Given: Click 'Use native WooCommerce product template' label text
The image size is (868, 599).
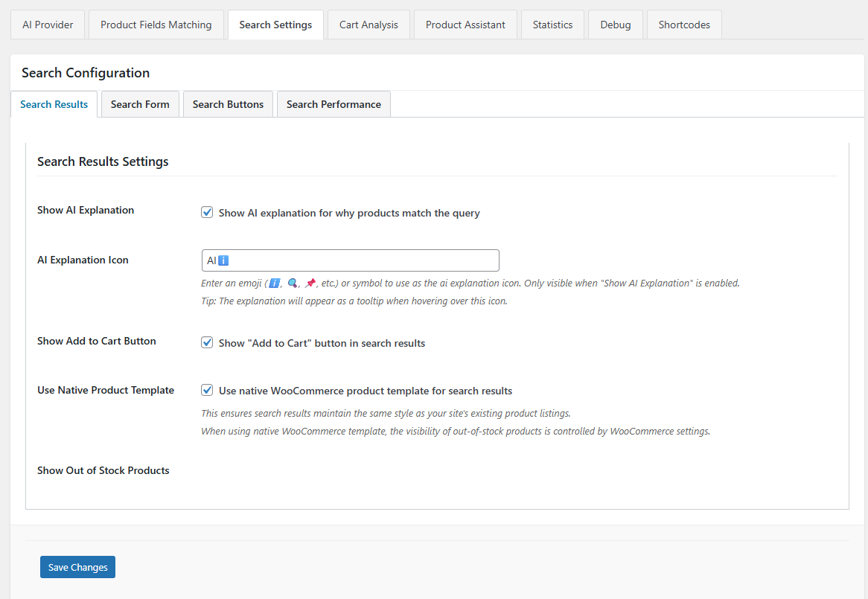Looking at the screenshot, I should point(366,391).
